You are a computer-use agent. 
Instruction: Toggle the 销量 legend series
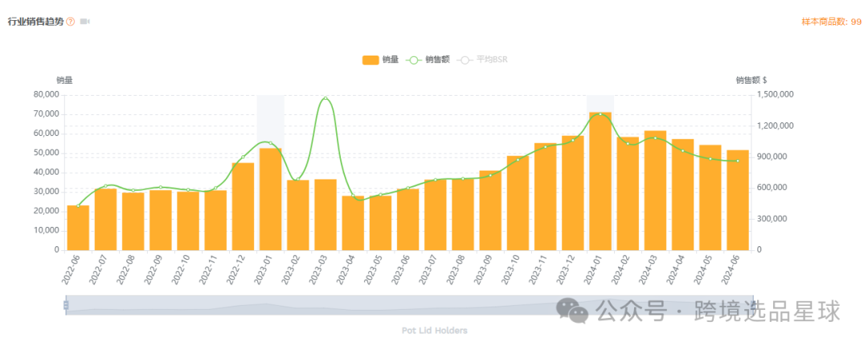click(379, 60)
